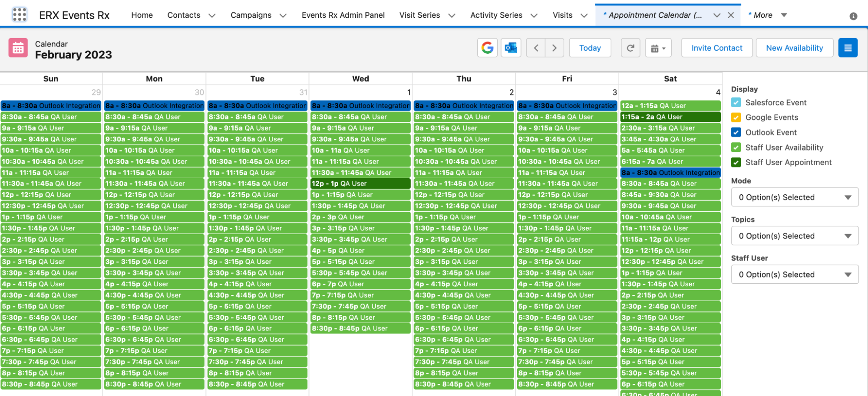The image size is (868, 396).
Task: Open the App Launcher grid icon
Action: [20, 15]
